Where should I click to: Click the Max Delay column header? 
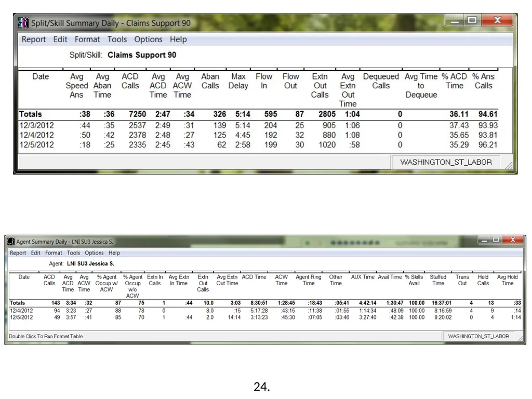point(238,82)
